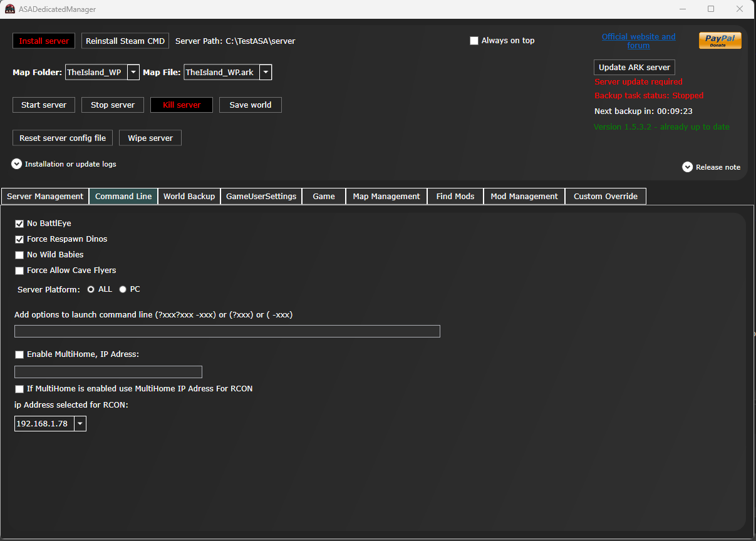Click the launch command line options field

[227, 331]
